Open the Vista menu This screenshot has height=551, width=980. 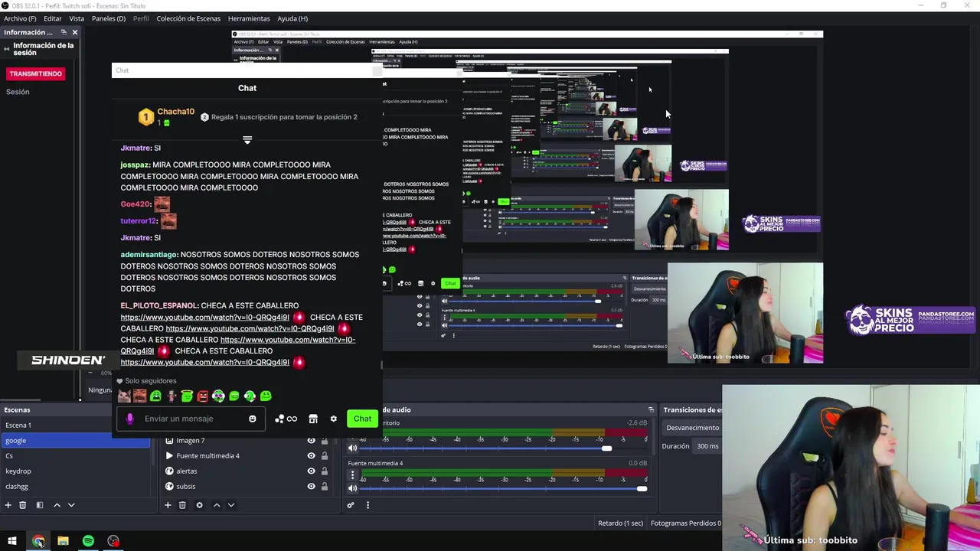(77, 18)
